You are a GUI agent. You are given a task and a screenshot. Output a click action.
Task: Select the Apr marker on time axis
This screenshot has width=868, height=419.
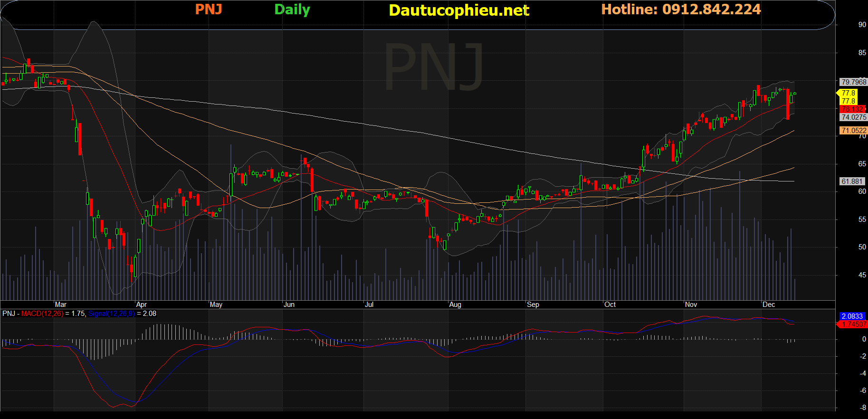pyautogui.click(x=141, y=305)
